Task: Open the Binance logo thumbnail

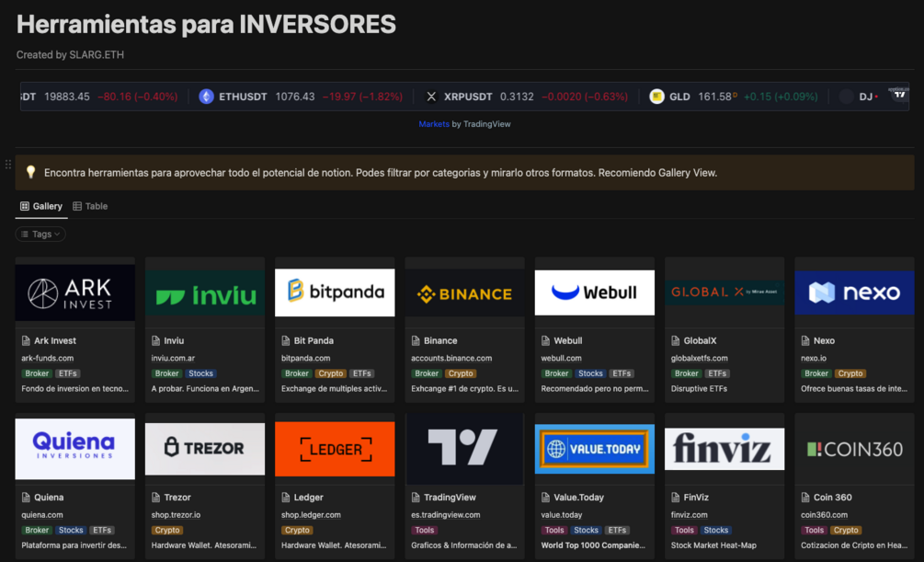Action: click(x=464, y=293)
